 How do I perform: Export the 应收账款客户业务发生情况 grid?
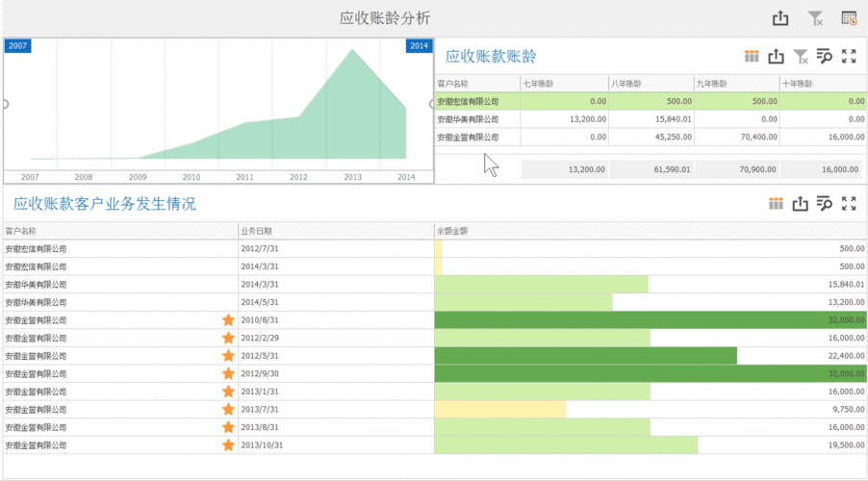800,203
